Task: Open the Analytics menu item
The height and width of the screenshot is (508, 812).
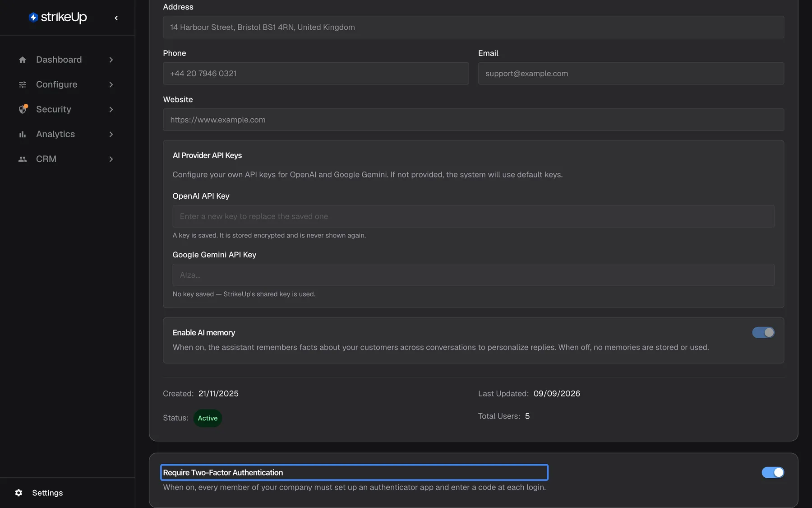Action: point(67,134)
